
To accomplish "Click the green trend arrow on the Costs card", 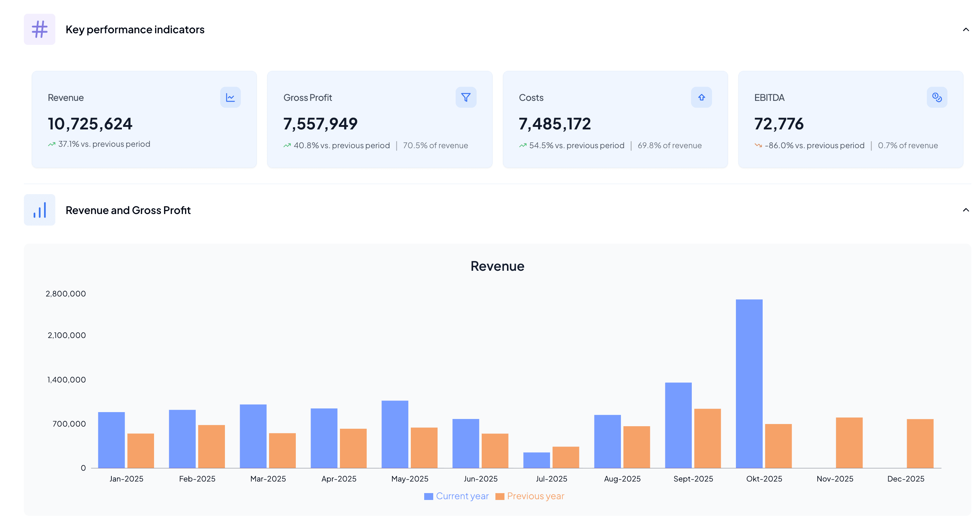I will point(523,145).
